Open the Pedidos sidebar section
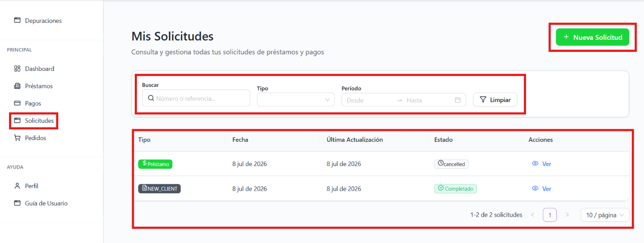 (x=30, y=138)
